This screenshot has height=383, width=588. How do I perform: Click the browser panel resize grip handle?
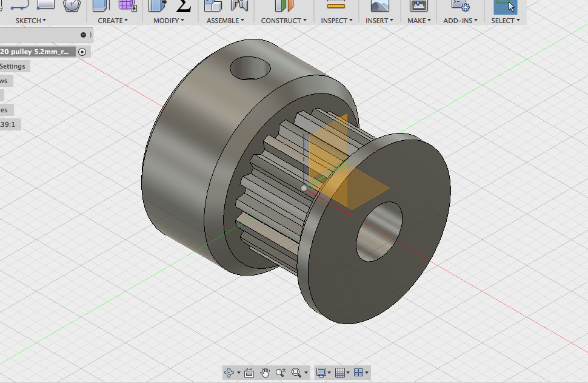(x=91, y=35)
